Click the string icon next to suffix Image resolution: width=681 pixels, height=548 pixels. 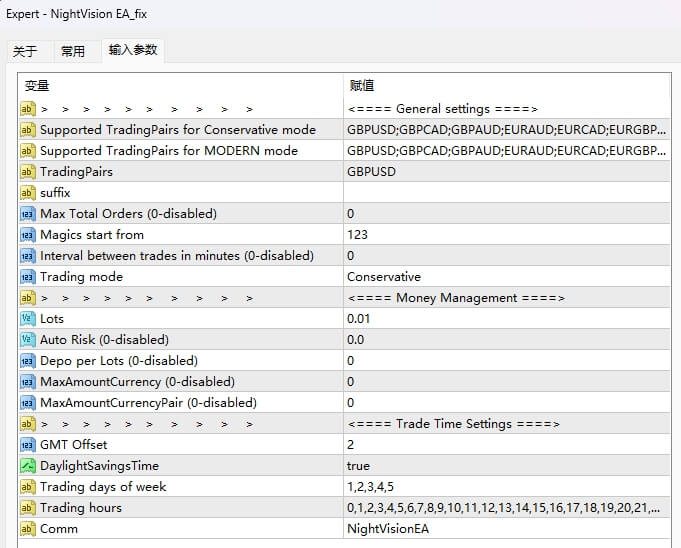point(28,192)
